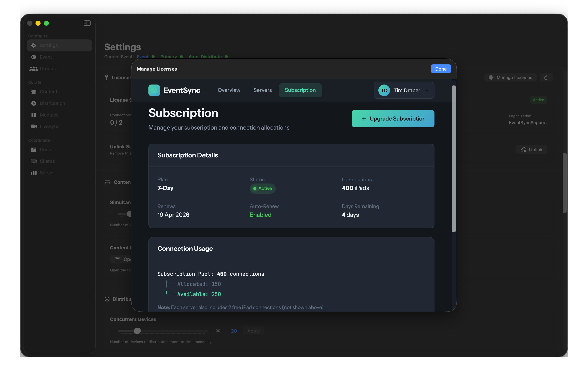The width and height of the screenshot is (588, 384).
Task: Click the Primary status label
Action: (169, 57)
